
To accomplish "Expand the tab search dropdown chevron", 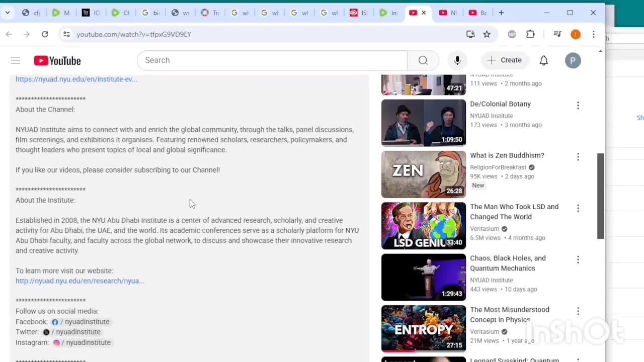I will 7,13.
